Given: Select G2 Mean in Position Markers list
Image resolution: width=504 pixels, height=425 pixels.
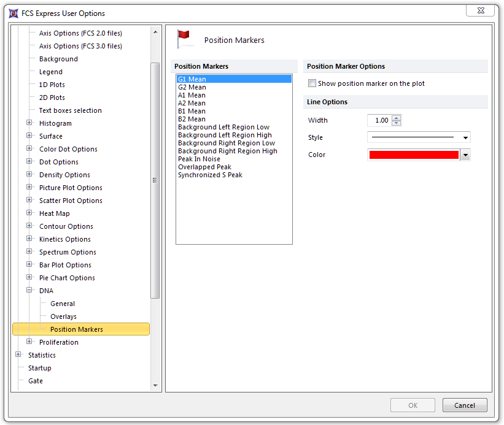Looking at the screenshot, I should click(x=192, y=87).
